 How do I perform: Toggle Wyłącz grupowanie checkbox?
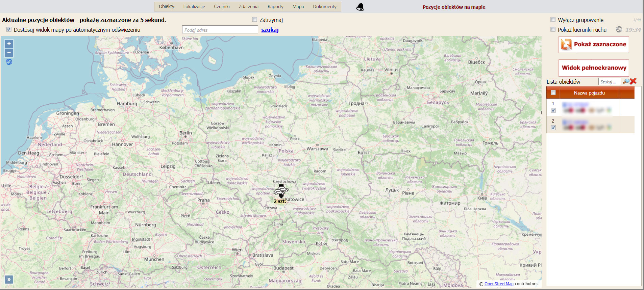pos(553,20)
